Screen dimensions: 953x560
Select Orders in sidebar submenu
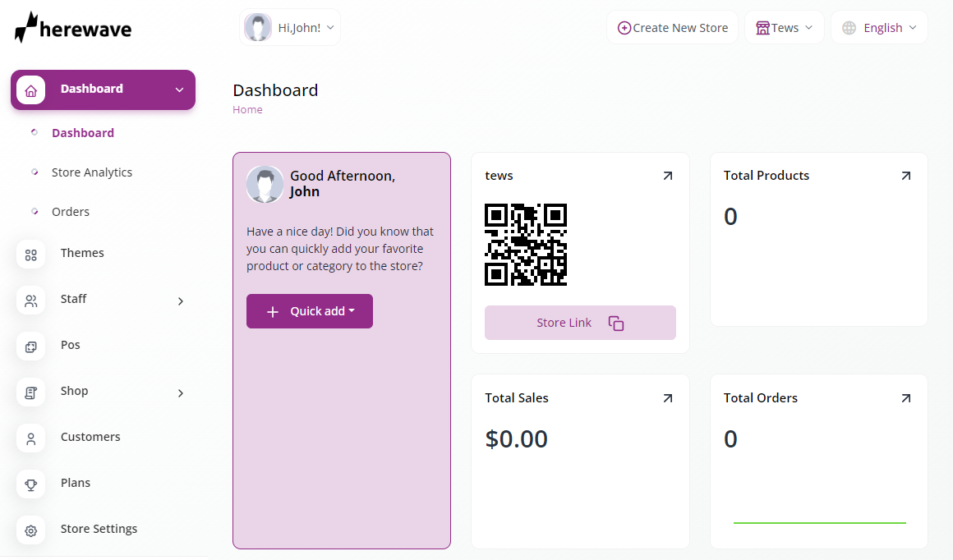(71, 212)
